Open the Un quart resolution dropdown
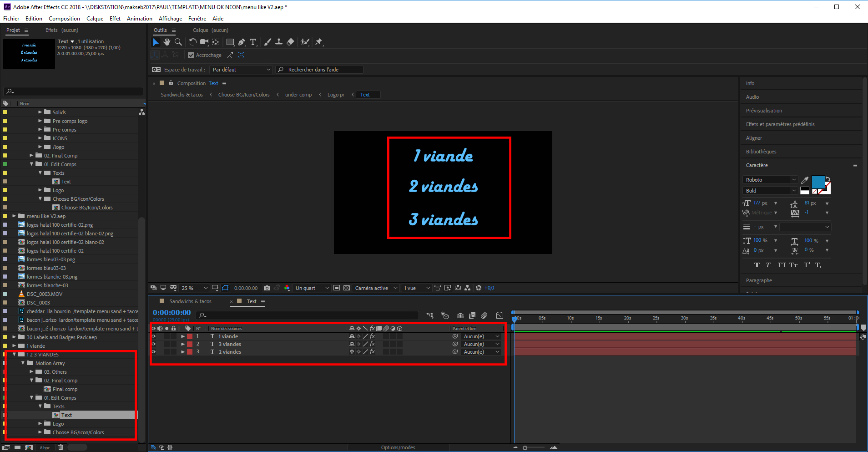 coord(312,288)
